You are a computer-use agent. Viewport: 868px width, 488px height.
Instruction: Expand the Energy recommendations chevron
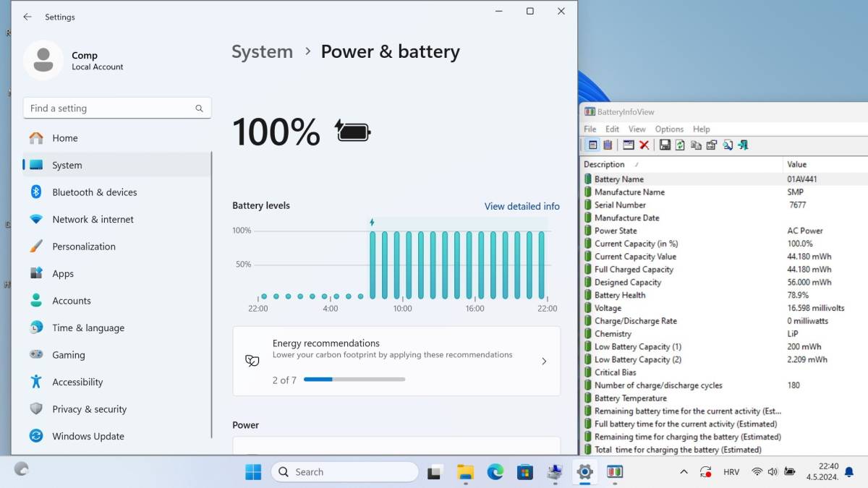pos(544,361)
